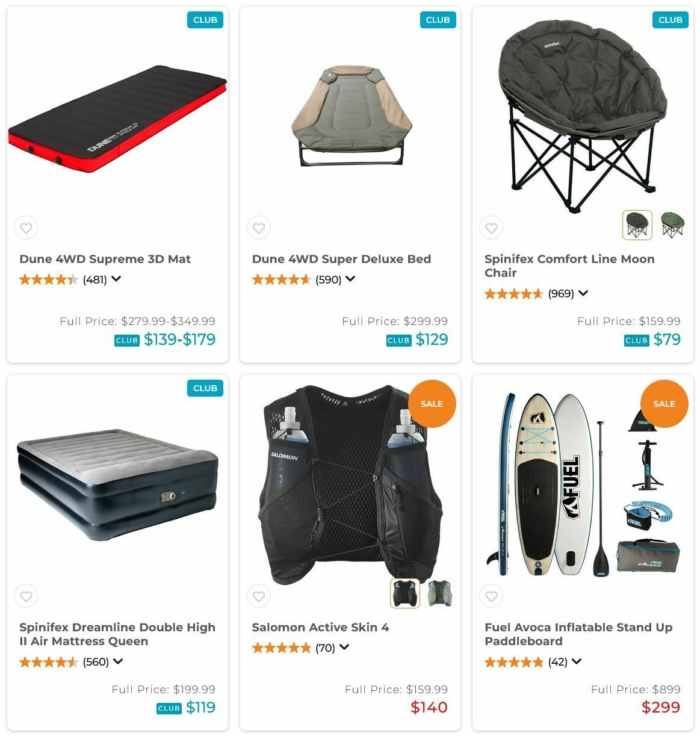The image size is (700, 736).
Task: Show rating chevron for Dreamline Air Mattress
Action: tap(118, 661)
